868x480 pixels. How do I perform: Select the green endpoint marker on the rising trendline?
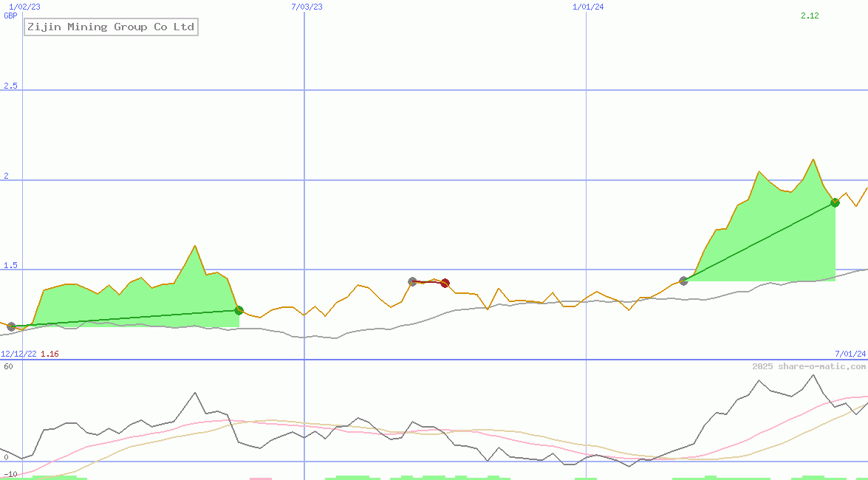[835, 202]
